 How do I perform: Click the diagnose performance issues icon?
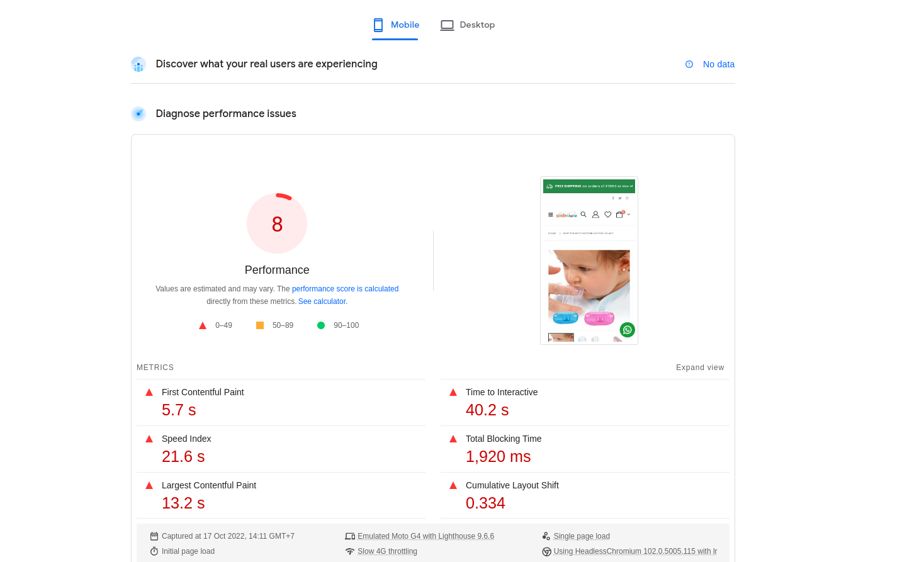(x=138, y=114)
